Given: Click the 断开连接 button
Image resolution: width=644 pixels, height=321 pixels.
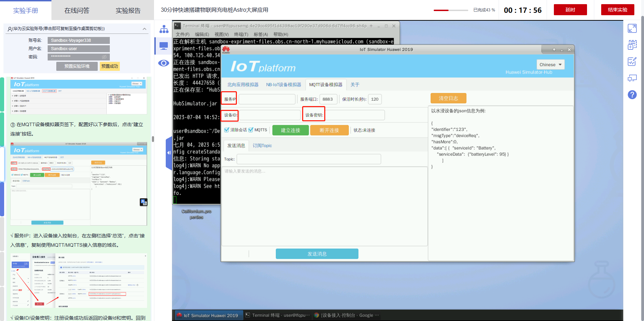Looking at the screenshot, I should (x=329, y=130).
